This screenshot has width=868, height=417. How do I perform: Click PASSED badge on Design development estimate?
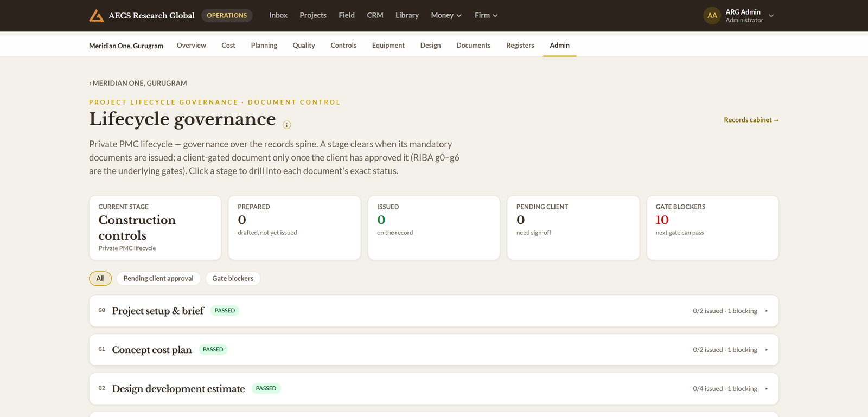point(266,389)
